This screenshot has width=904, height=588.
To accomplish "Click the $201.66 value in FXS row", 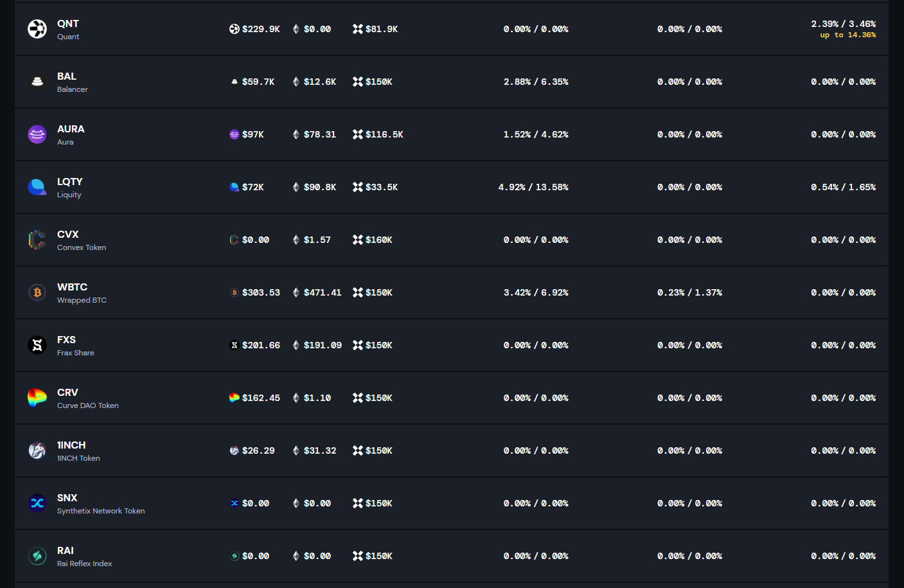I will click(x=261, y=345).
